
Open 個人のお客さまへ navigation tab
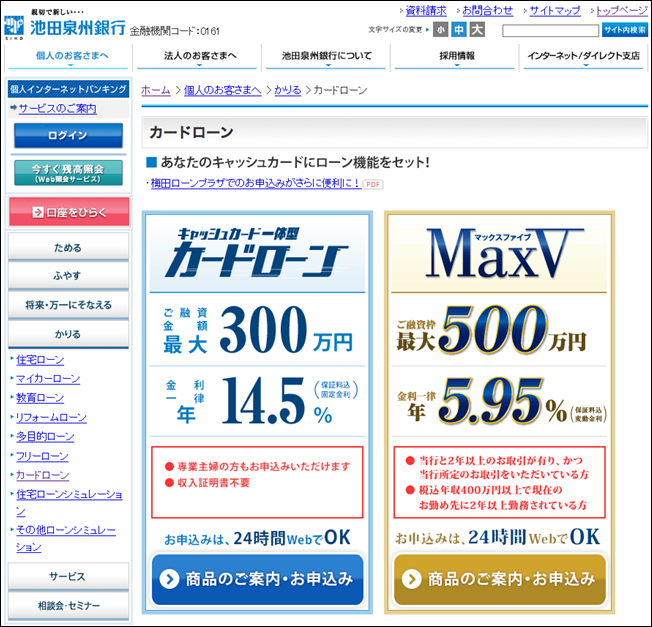tap(68, 57)
